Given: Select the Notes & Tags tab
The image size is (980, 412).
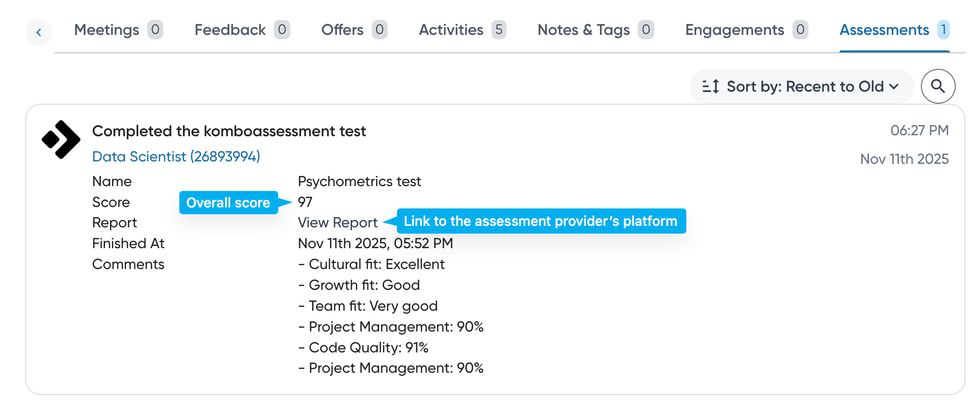Looking at the screenshot, I should [584, 30].
